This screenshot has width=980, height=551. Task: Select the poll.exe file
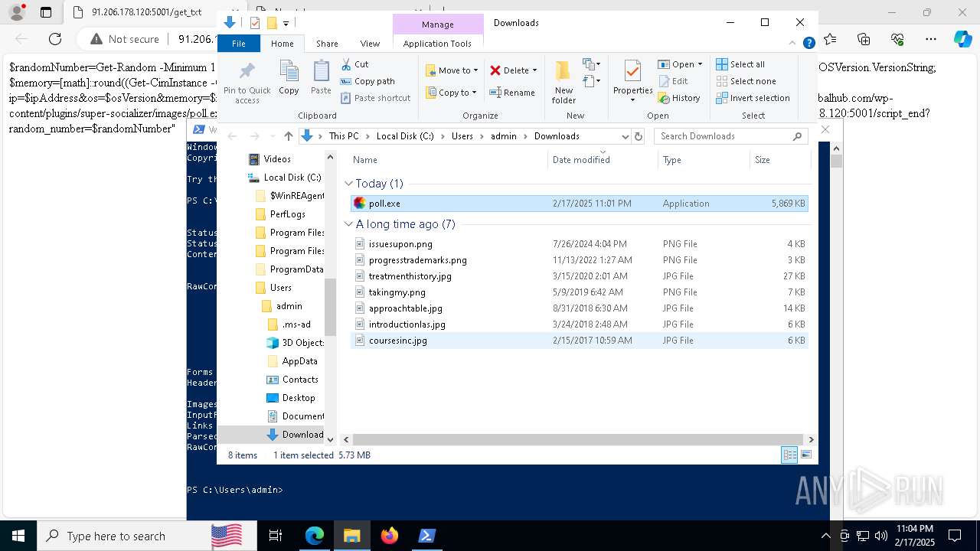click(x=579, y=204)
